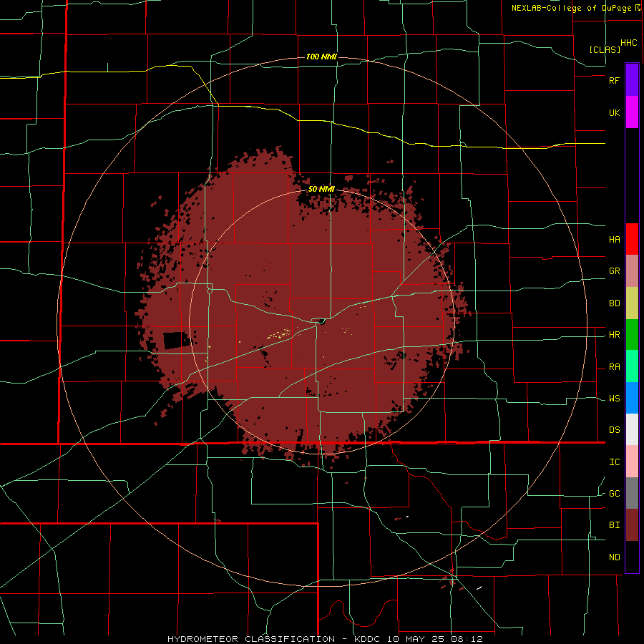Image resolution: width=644 pixels, height=644 pixels.
Task: Click the DS legend label
Action: click(x=614, y=430)
